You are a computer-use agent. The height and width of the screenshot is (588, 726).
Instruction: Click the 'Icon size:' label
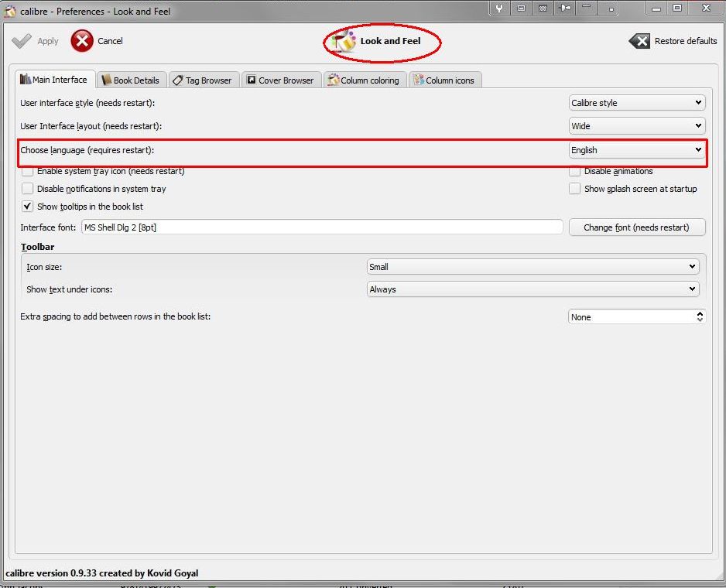[x=44, y=267]
